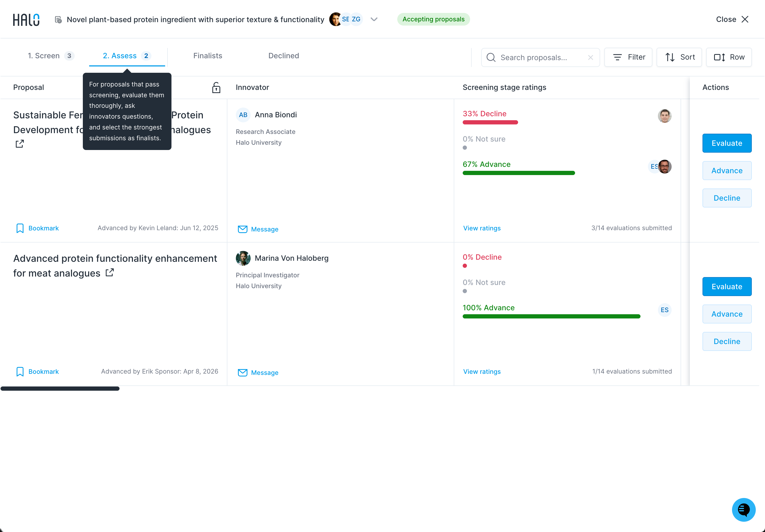Close the proposals panel
This screenshot has height=532, width=765.
[733, 19]
